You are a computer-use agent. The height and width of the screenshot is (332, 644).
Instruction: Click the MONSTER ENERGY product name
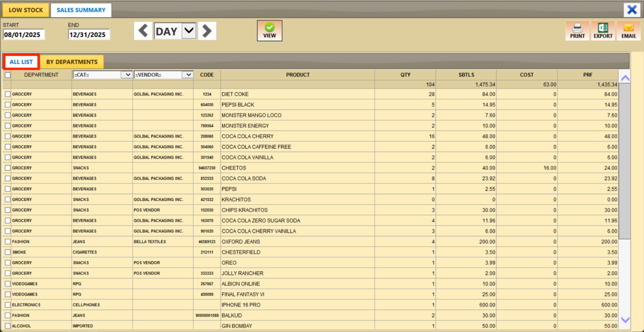245,126
